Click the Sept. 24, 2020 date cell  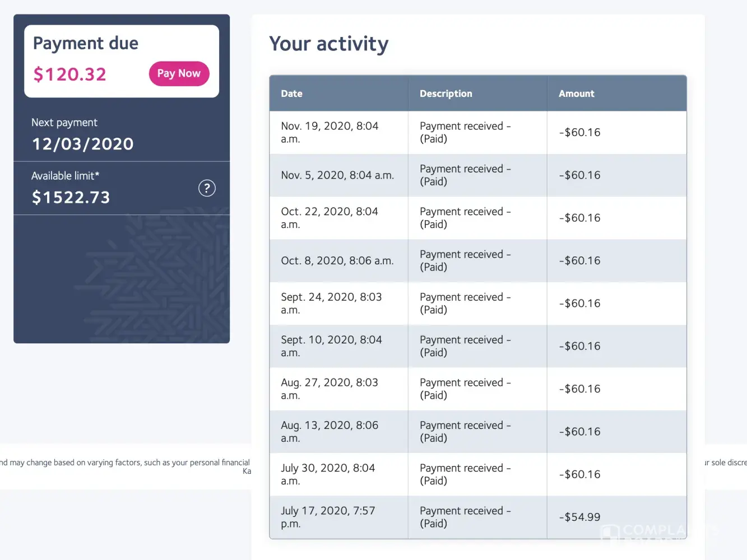[x=331, y=304]
